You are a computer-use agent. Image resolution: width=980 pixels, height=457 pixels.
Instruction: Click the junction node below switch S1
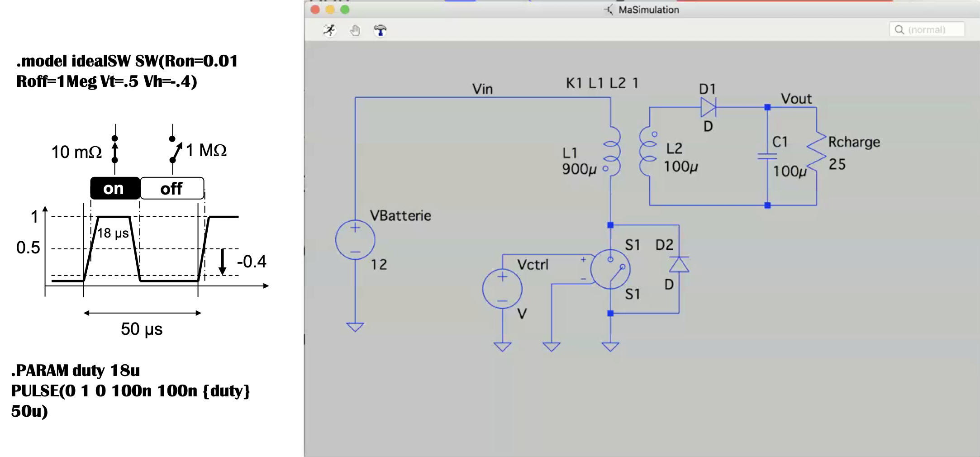pos(610,313)
